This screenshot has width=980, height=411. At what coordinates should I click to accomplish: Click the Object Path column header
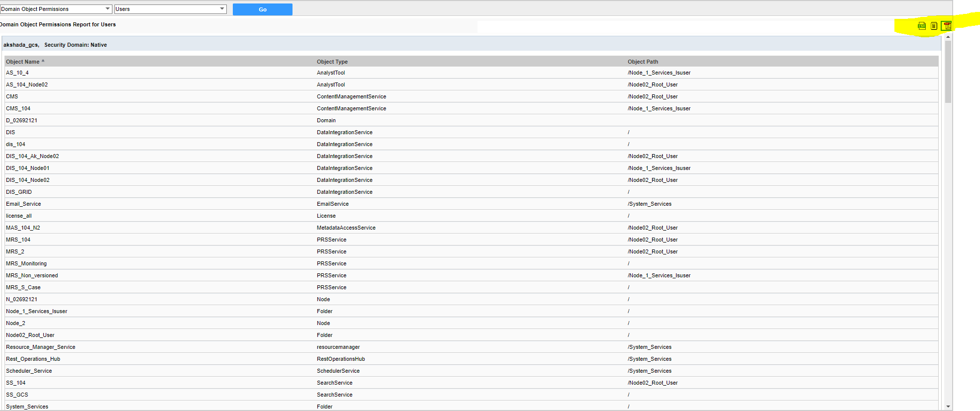click(643, 62)
